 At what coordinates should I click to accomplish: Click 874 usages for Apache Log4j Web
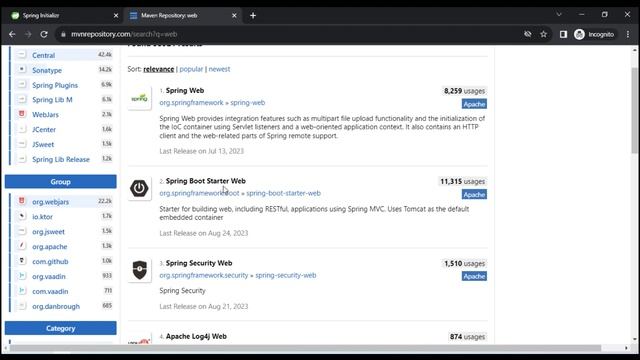pyautogui.click(x=467, y=337)
